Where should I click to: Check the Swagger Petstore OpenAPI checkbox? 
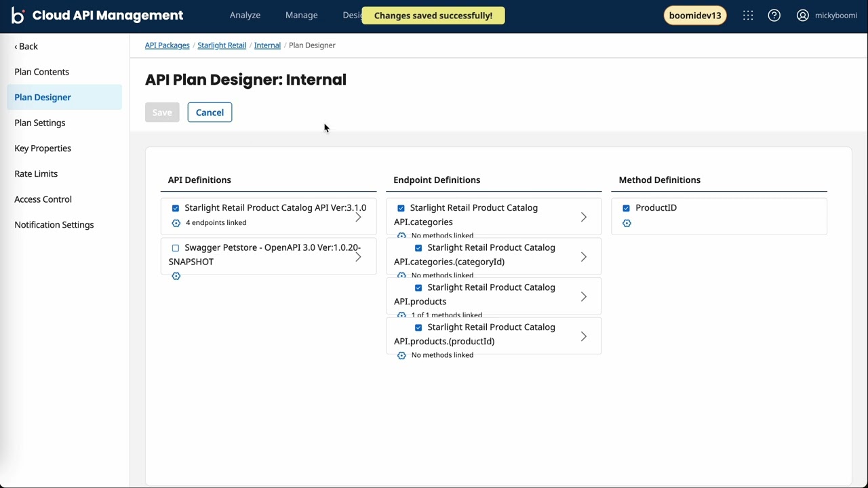(176, 248)
